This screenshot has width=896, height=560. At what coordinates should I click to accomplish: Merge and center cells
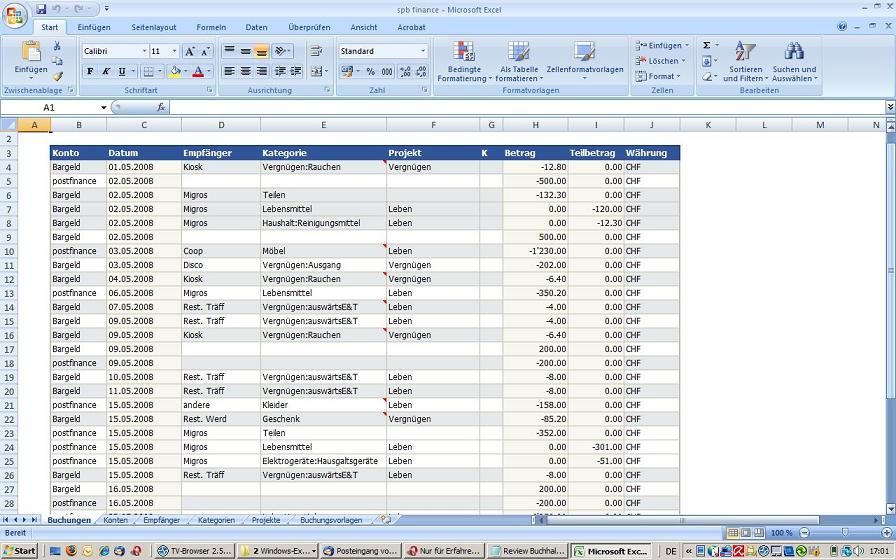click(317, 71)
